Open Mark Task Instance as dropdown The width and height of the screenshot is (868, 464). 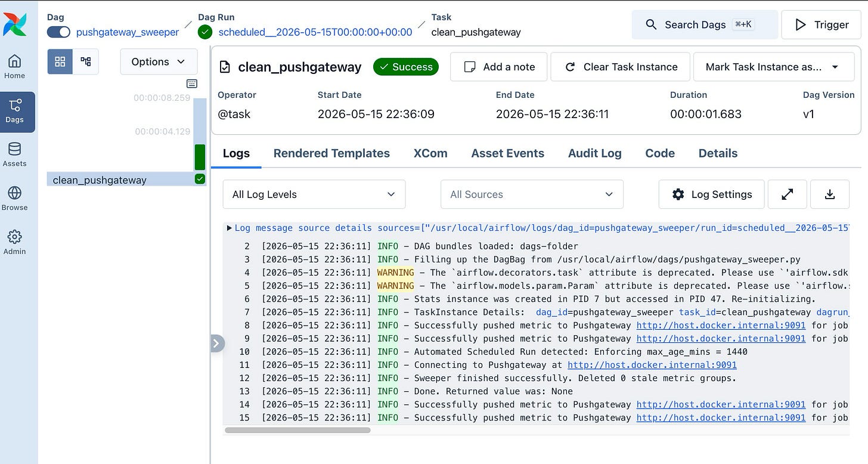point(773,67)
